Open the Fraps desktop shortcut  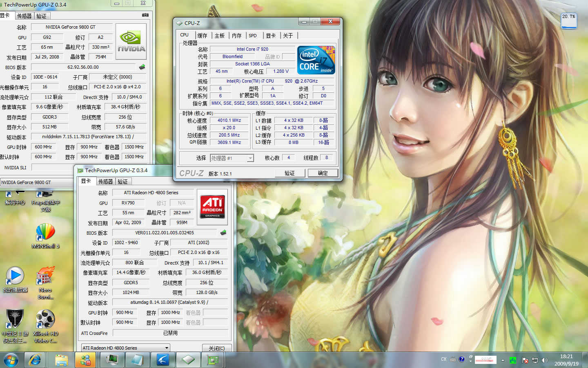click(45, 201)
